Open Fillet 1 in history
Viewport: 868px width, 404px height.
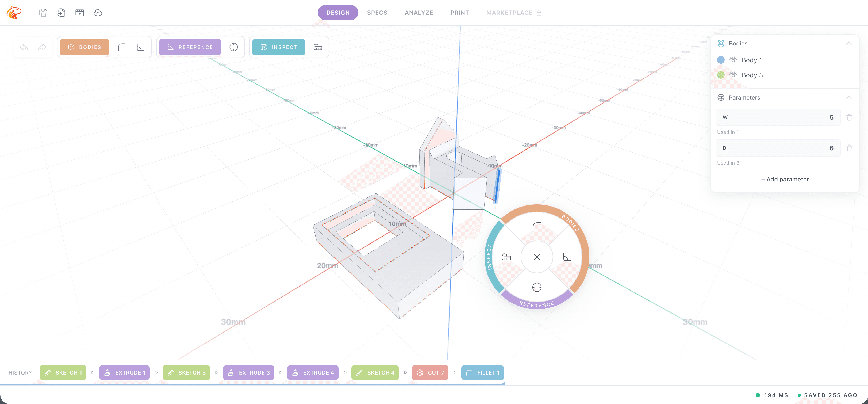click(482, 373)
